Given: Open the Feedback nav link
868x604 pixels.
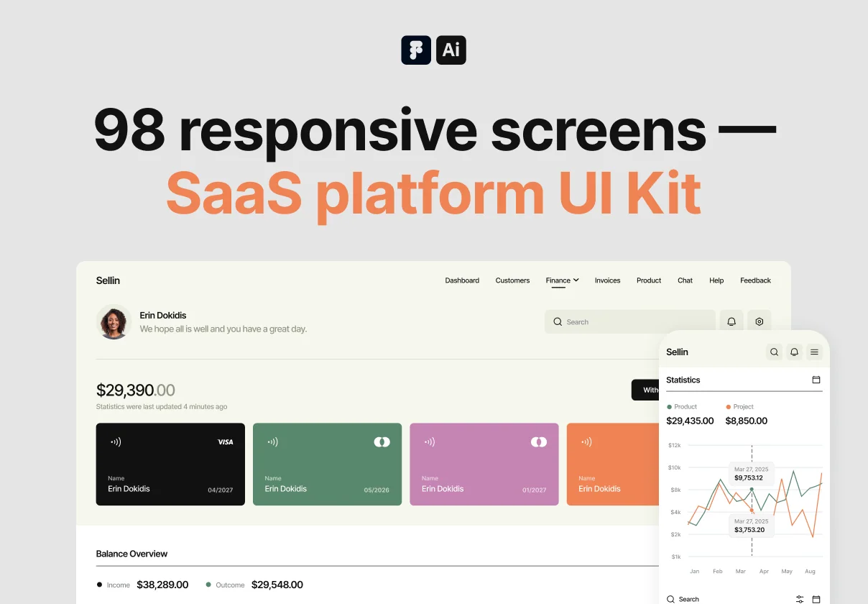Looking at the screenshot, I should click(755, 280).
